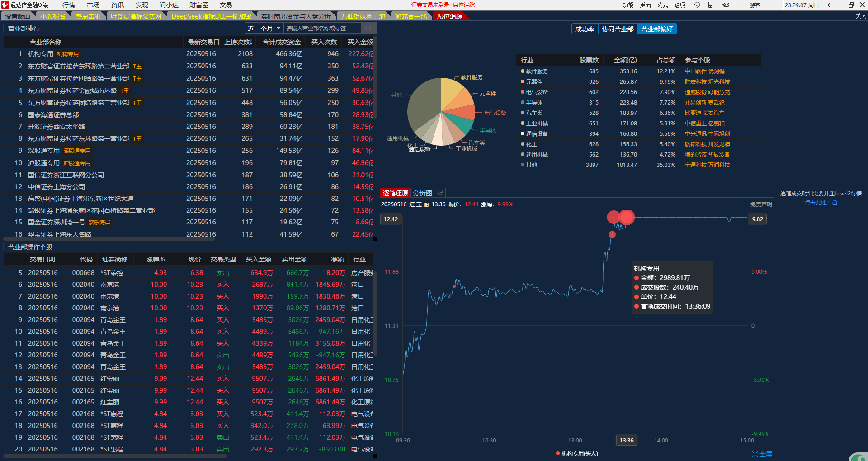Image resolution: width=868 pixels, height=461 pixels.
Task: Click the 点击此处开通 Level2 link
Action: 821,203
